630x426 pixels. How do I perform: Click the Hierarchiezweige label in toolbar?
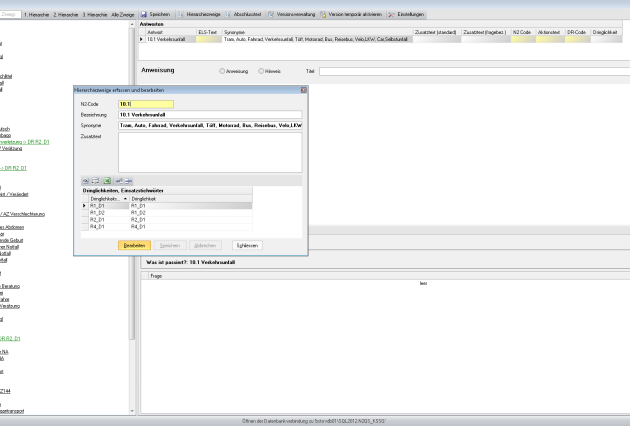coord(203,14)
